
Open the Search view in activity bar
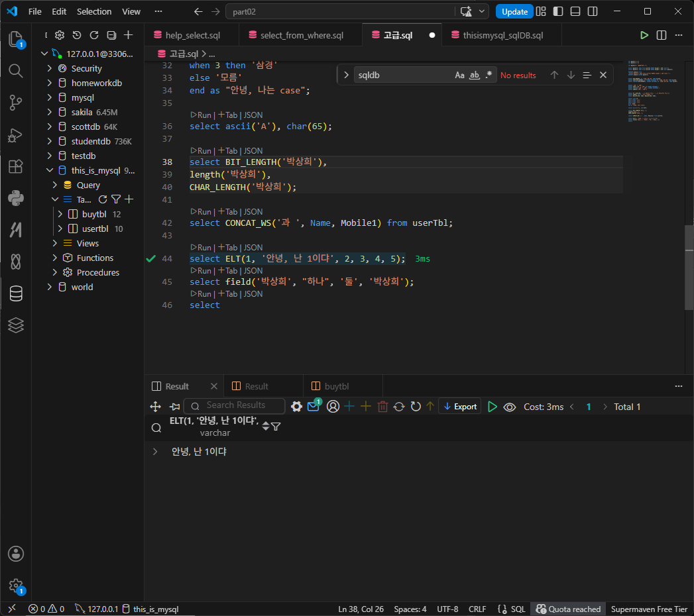click(x=16, y=71)
